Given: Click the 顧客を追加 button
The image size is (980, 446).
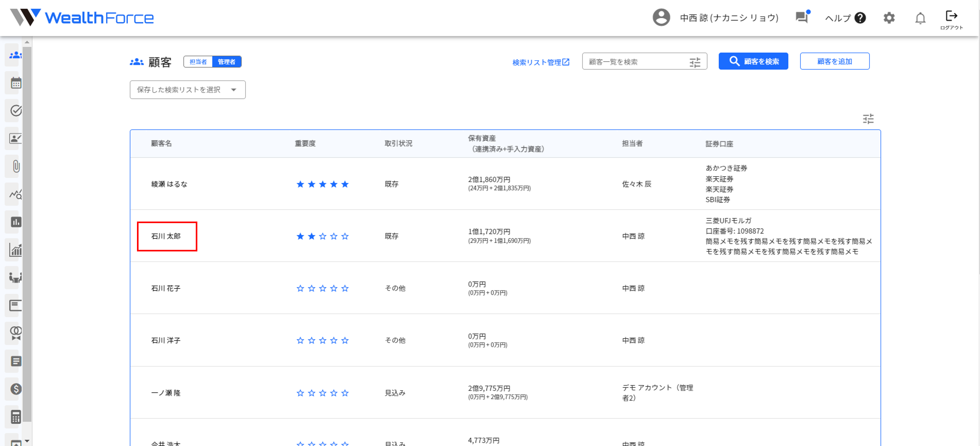Looking at the screenshot, I should [834, 61].
